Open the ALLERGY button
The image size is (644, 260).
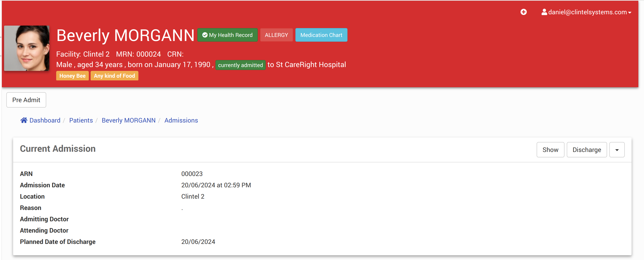point(276,35)
